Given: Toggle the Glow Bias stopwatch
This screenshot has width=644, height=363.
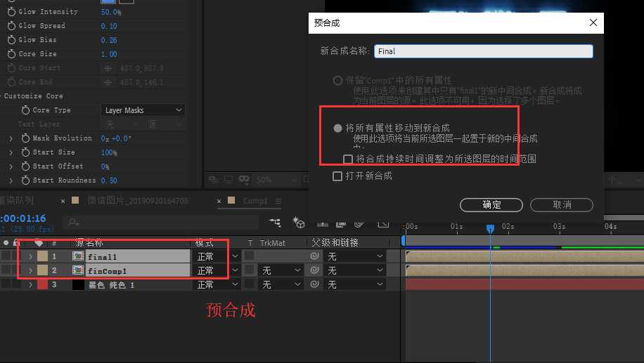Looking at the screenshot, I should (x=11, y=40).
